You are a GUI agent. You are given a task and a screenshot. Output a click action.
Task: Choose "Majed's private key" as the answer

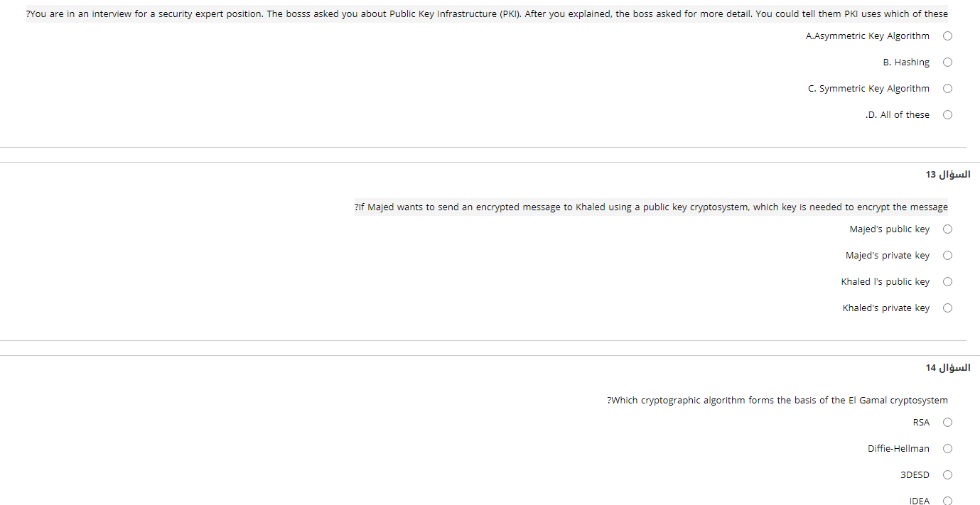pyautogui.click(x=947, y=255)
